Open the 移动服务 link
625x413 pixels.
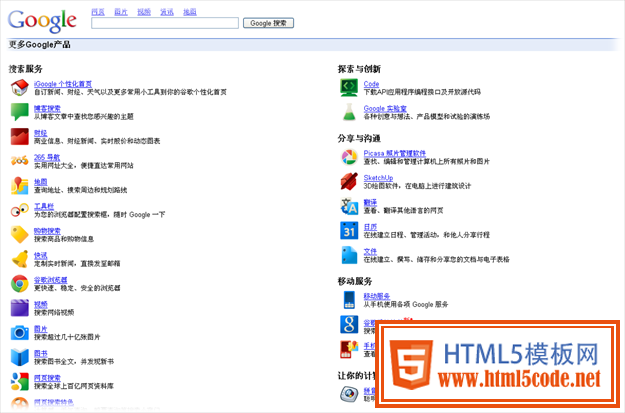pyautogui.click(x=377, y=296)
